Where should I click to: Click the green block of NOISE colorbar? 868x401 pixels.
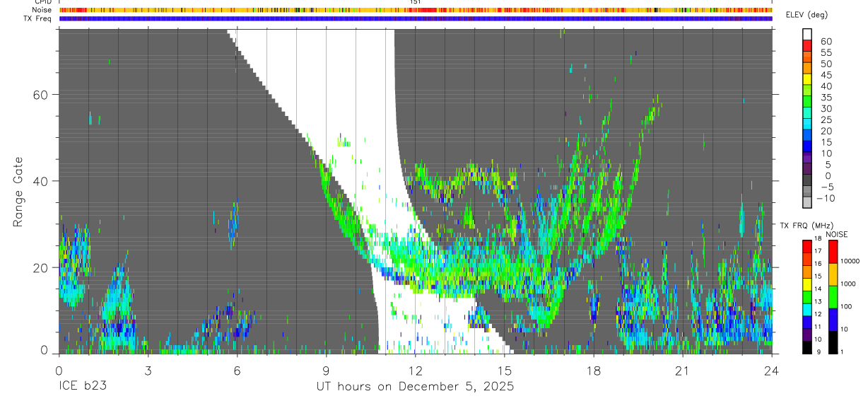(x=833, y=297)
